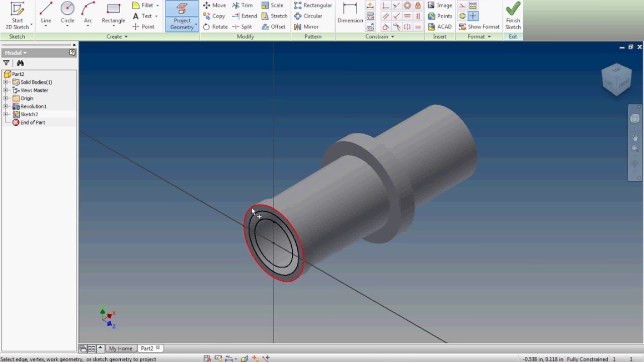This screenshot has height=362, width=644.
Task: Select the Pan hand tool in navigation bar
Action: [x=635, y=137]
